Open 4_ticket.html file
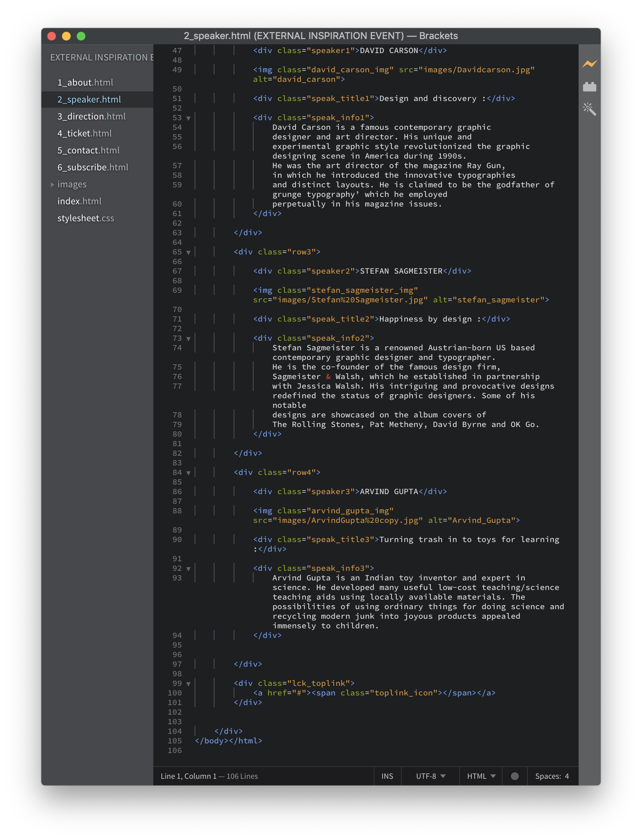 pos(84,133)
